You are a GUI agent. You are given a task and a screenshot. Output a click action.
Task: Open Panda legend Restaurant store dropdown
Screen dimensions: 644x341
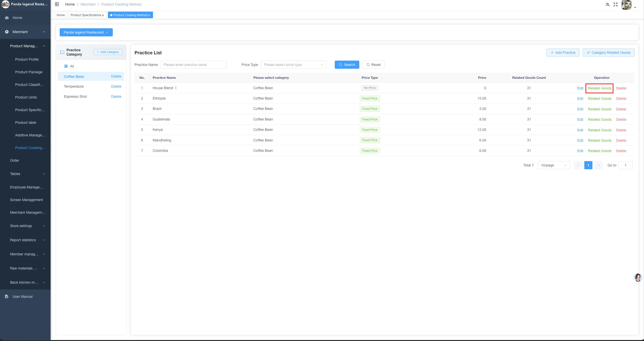pyautogui.click(x=86, y=32)
